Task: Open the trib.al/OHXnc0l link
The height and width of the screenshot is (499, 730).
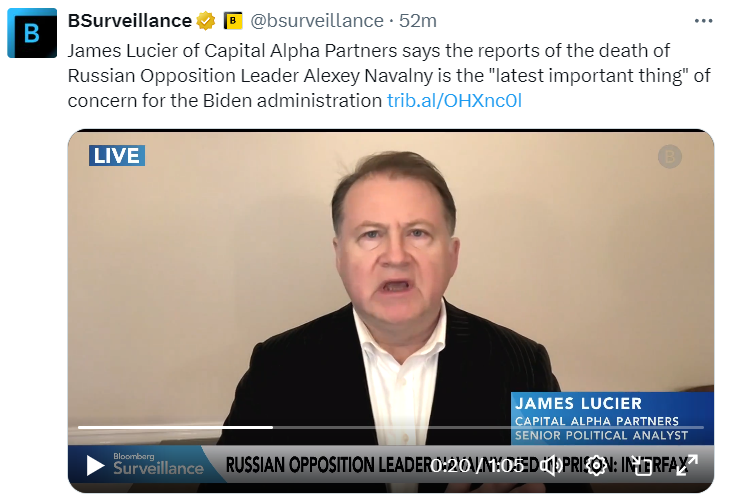Action: pos(454,100)
